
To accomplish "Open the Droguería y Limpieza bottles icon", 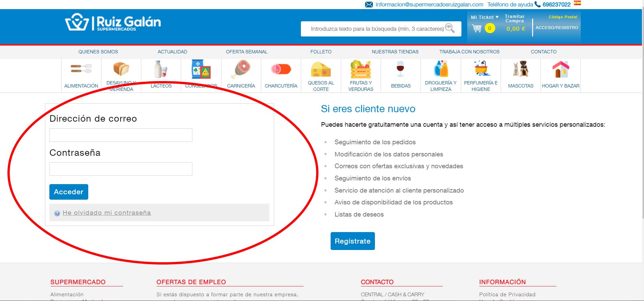I will [x=441, y=69].
